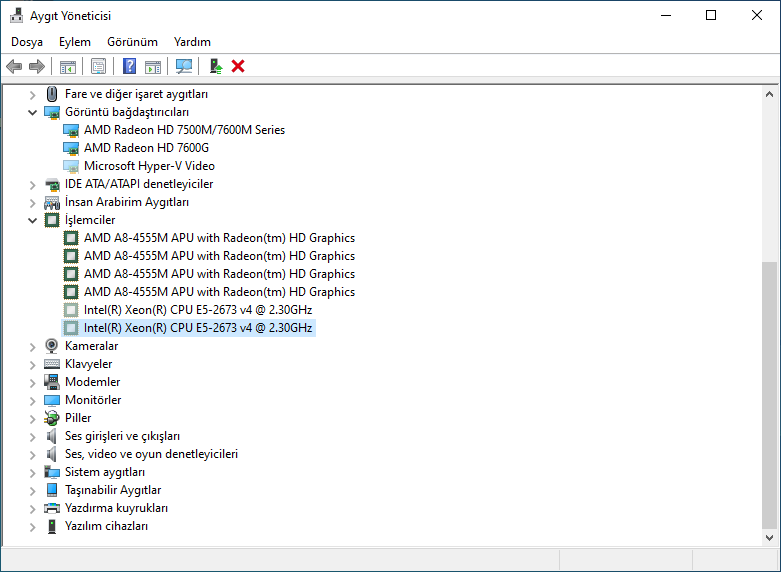Click the red X uninstall device icon
781x572 pixels.
[238, 66]
